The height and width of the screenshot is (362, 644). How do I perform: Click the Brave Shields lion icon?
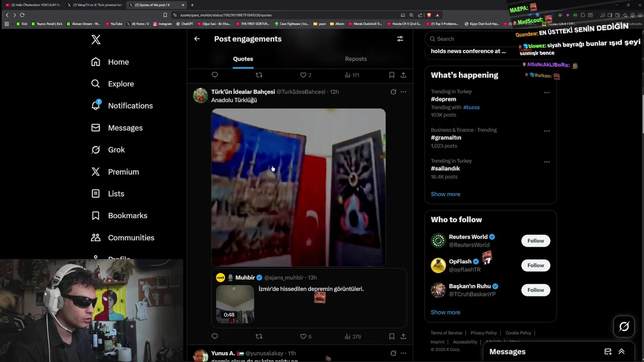click(429, 15)
